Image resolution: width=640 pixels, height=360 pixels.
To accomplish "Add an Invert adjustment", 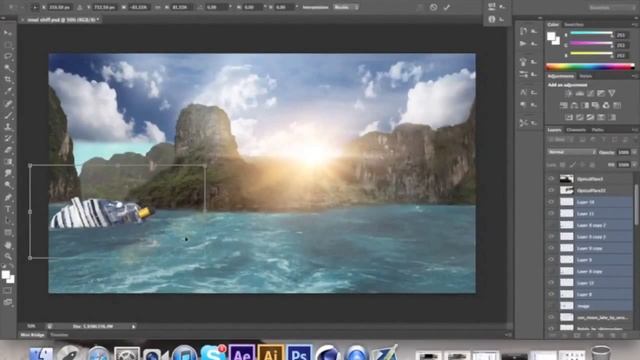I will click(569, 117).
